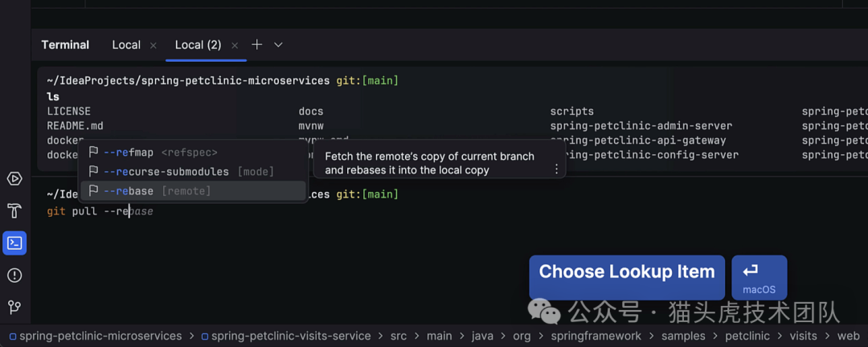Click the module icon before spring-petclinic-visits-service
Screen dimensions: 868x347
point(205,337)
